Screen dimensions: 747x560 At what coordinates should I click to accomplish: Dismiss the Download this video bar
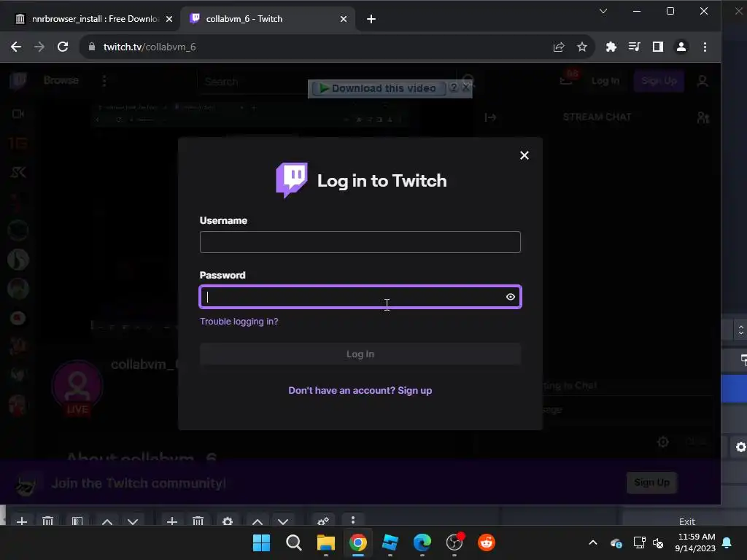pyautogui.click(x=466, y=87)
